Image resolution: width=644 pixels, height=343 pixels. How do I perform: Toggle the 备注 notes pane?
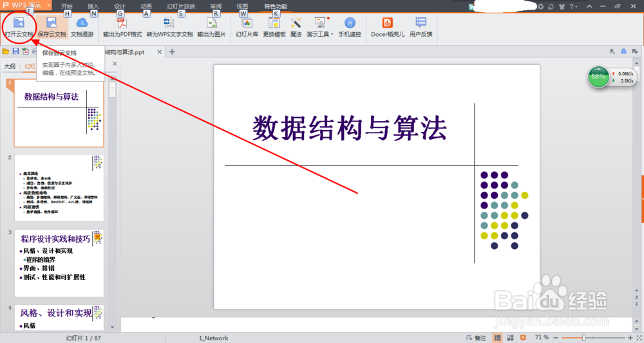(476, 338)
